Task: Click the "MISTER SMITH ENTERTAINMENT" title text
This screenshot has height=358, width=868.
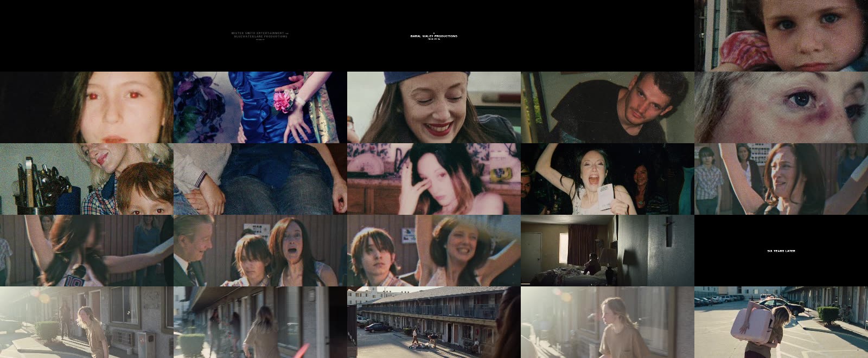Action: (258, 33)
